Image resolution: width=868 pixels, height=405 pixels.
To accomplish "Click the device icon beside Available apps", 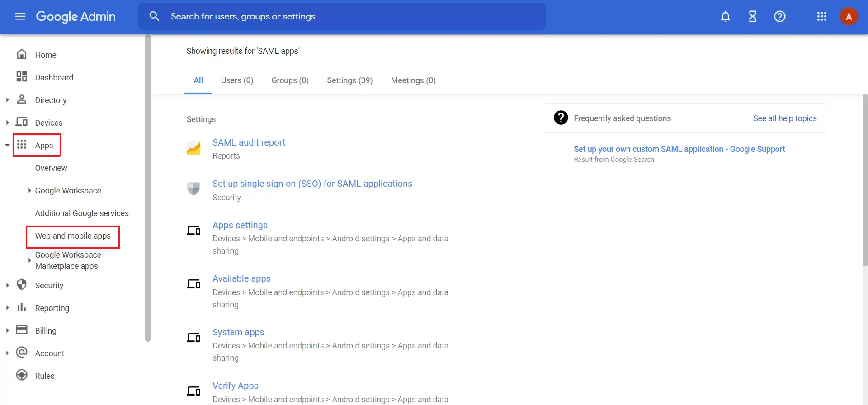I will point(193,284).
